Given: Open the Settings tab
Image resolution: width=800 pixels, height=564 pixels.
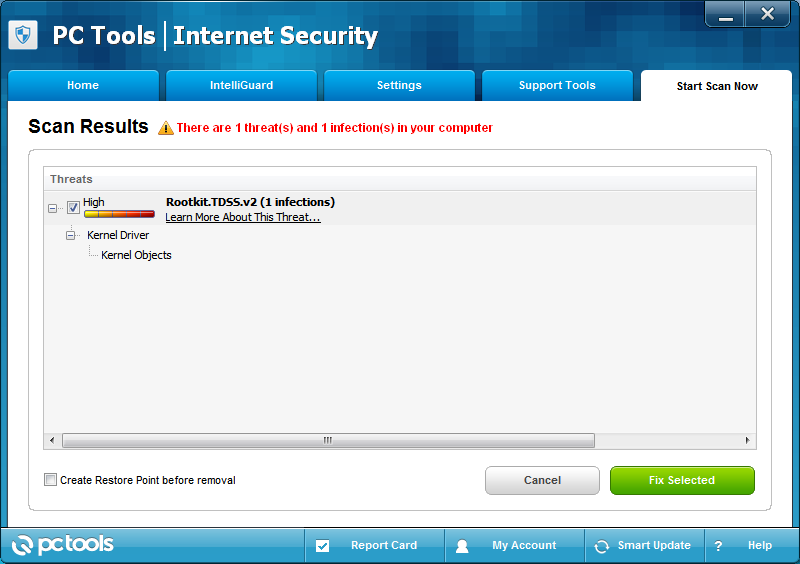Looking at the screenshot, I should (399, 85).
